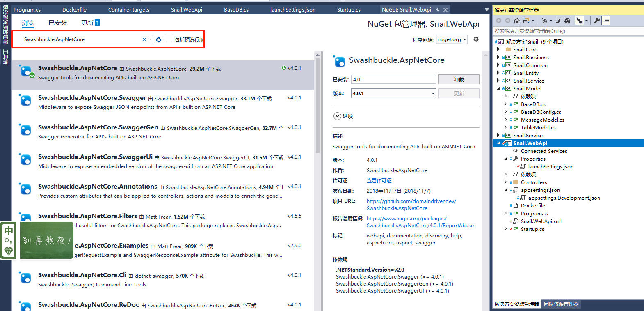The height and width of the screenshot is (311, 644).
Task: Collapse the Snail.WebApi project node
Action: (x=498, y=143)
